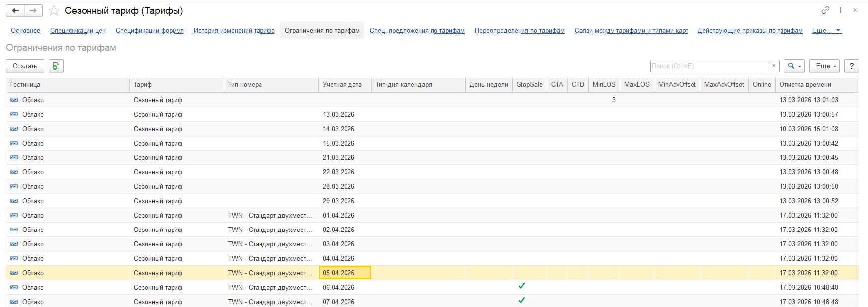
Task: Switch to Спецификации цен tab
Action: [78, 30]
